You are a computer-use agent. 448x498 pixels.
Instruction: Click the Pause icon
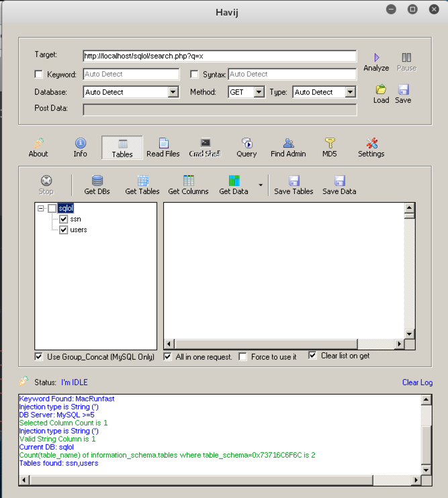(x=406, y=58)
